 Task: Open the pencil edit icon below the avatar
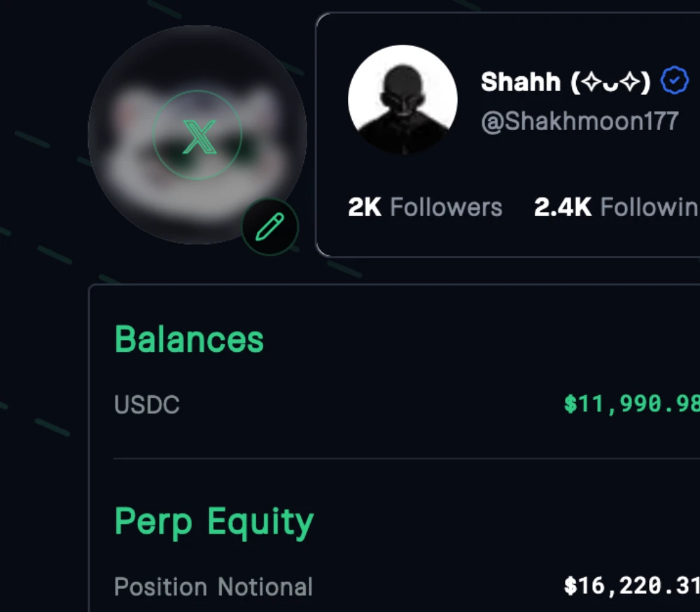[x=269, y=227]
